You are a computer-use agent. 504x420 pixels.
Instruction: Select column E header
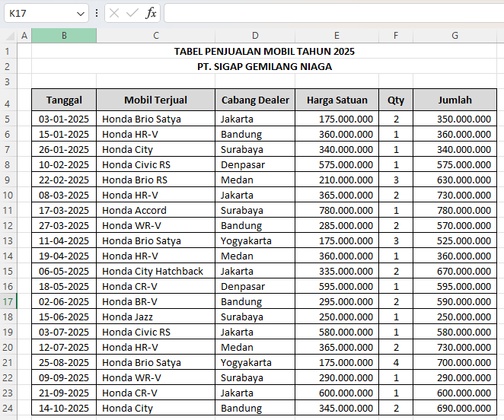337,36
